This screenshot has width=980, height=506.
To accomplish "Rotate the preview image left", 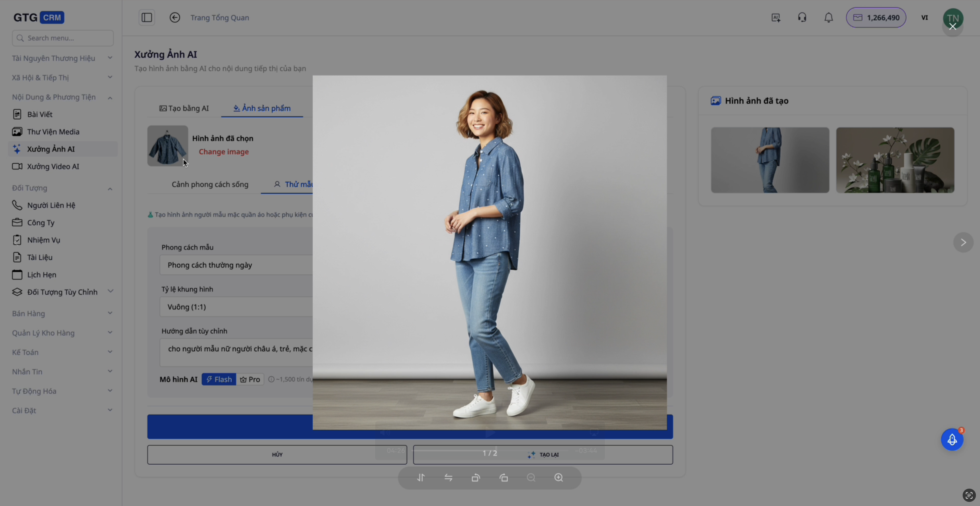I will 476,478.
